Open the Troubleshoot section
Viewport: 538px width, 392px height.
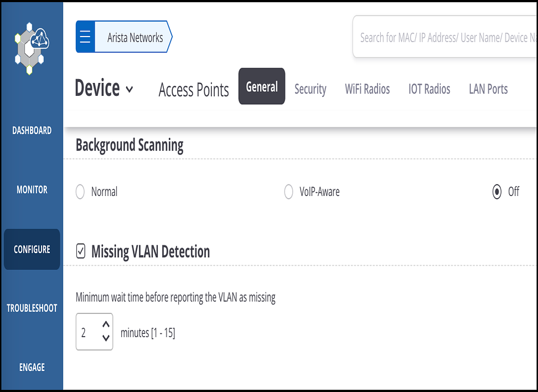click(32, 308)
